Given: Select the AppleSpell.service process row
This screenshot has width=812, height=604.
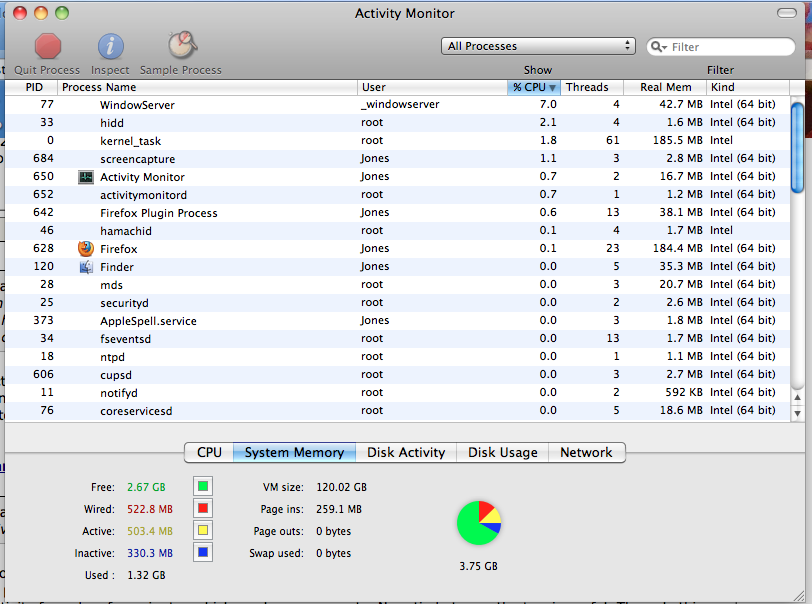Looking at the screenshot, I should click(397, 321).
